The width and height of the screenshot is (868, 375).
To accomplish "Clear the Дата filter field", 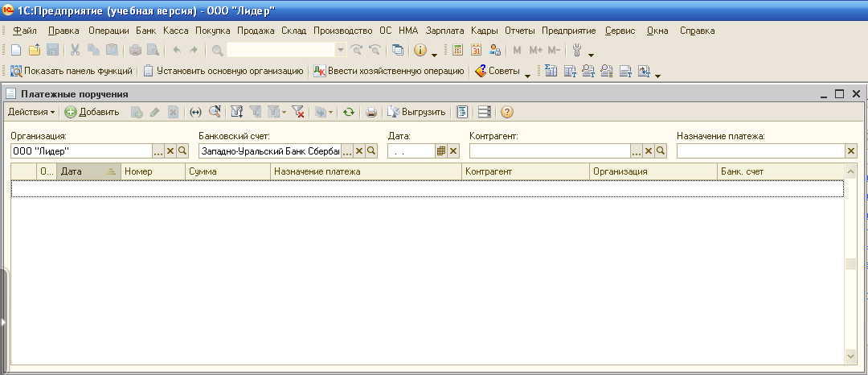I will tap(453, 150).
